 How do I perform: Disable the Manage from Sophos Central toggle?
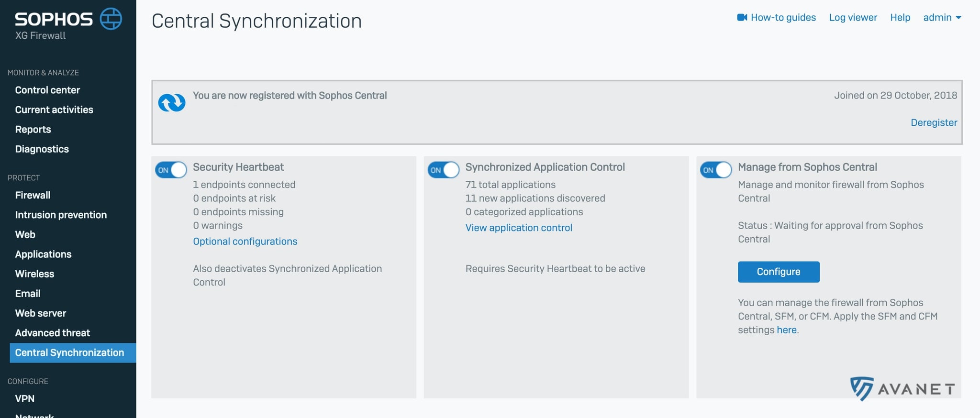(x=716, y=170)
